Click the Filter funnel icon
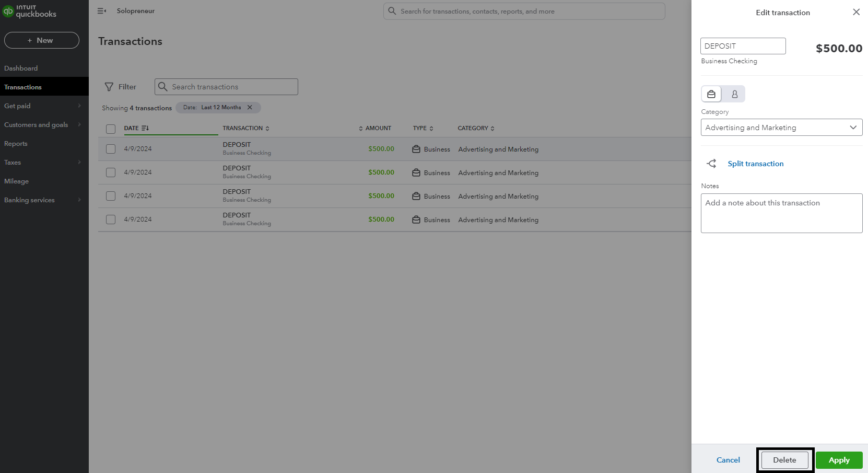The width and height of the screenshot is (868, 473). point(109,87)
